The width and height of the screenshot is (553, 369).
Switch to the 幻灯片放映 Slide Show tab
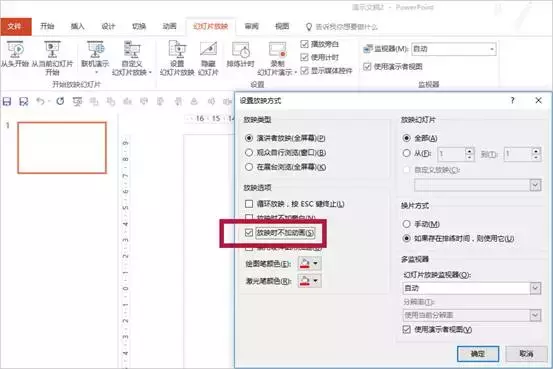[211, 26]
